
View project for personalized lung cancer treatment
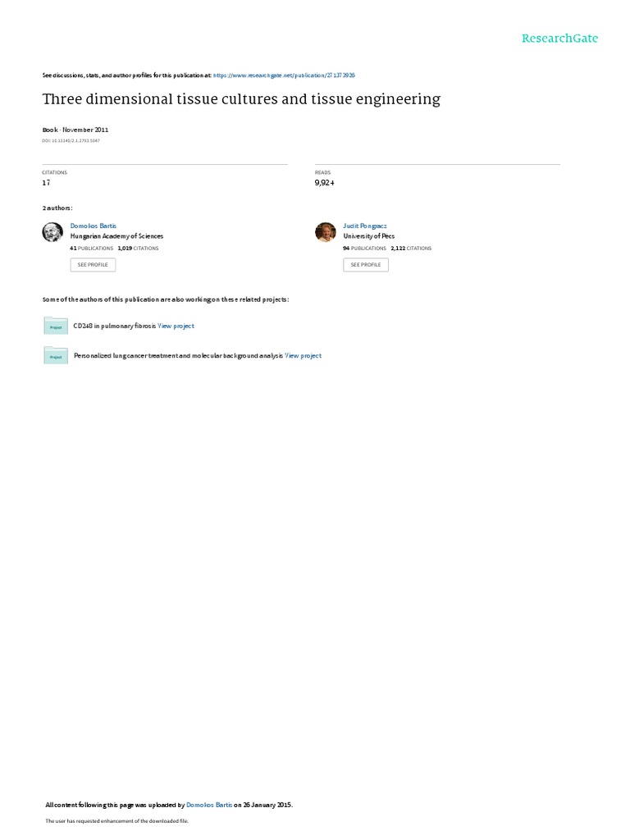click(304, 356)
